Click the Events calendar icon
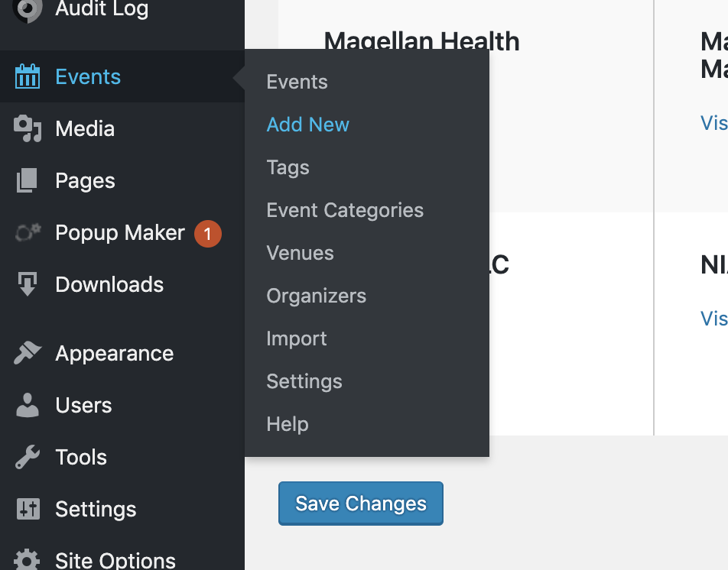This screenshot has width=728, height=570. (28, 76)
